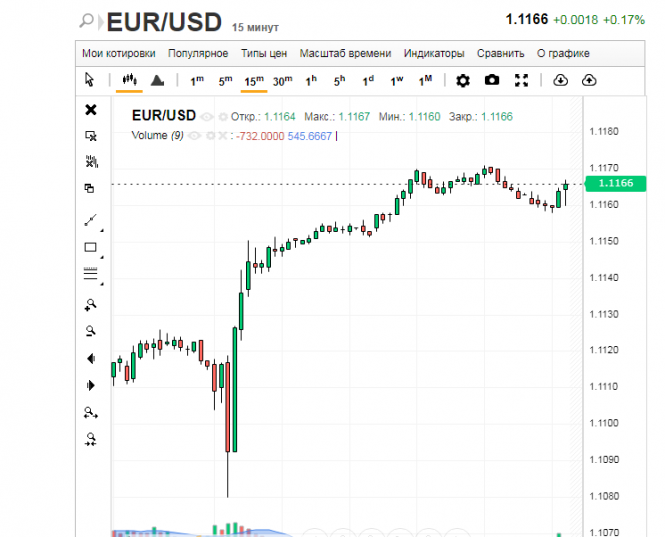Take a chart snapshot with camera icon
Screen dimensions: 665x537
[492, 80]
